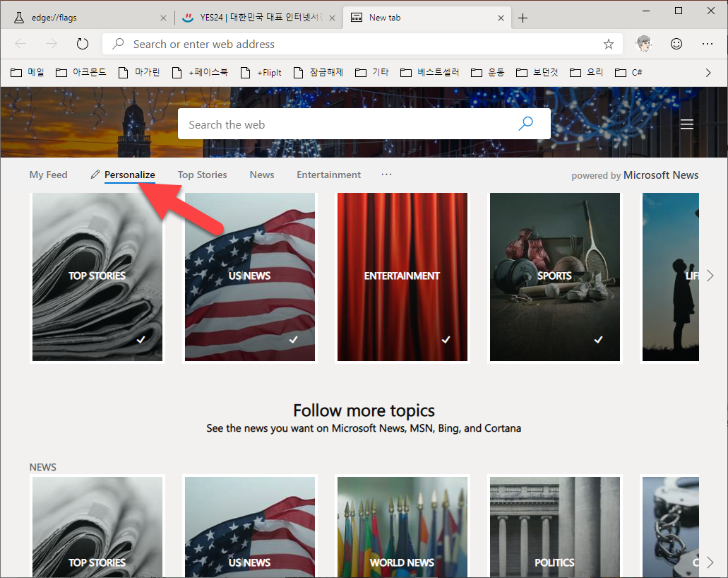Click the address bar search magnifier icon

click(119, 44)
